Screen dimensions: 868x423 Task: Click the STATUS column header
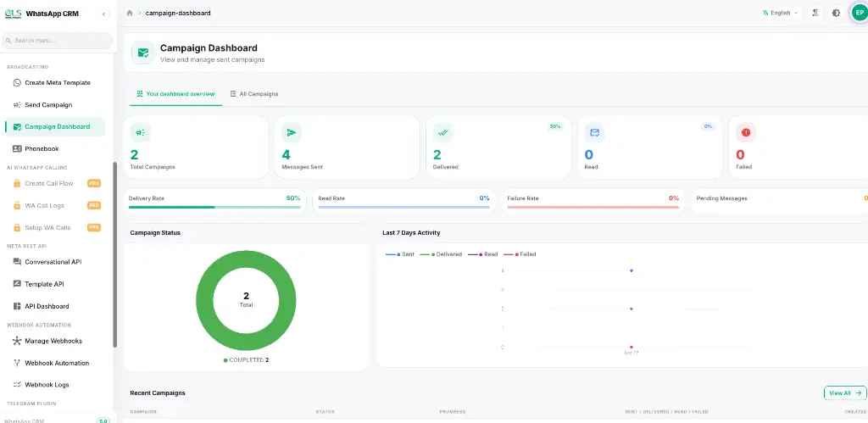tap(325, 412)
